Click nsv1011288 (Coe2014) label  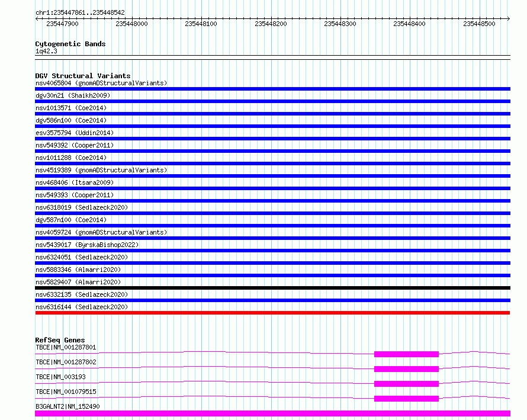(71, 158)
